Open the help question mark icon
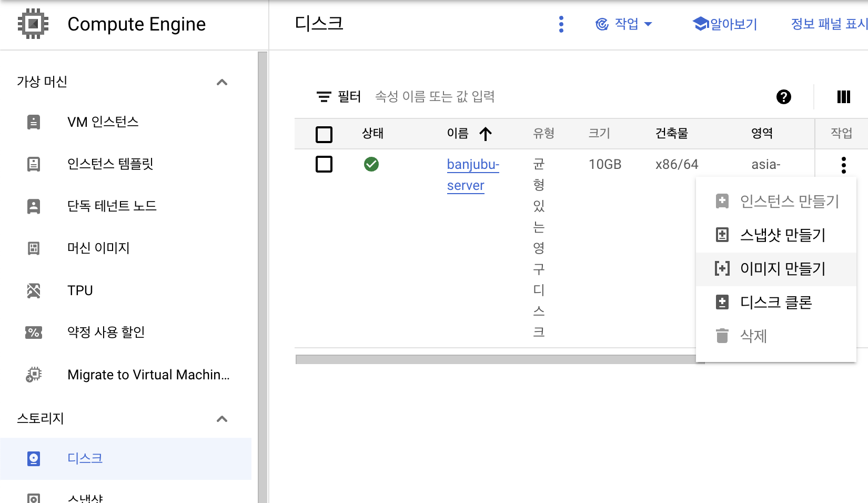Screen dimensions: 868x503 784,97
